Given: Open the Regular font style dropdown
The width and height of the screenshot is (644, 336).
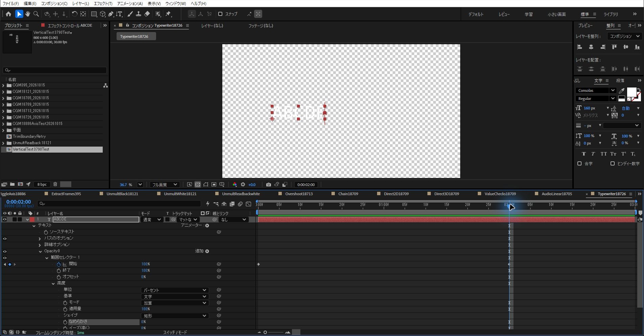Looking at the screenshot, I should 596,99.
